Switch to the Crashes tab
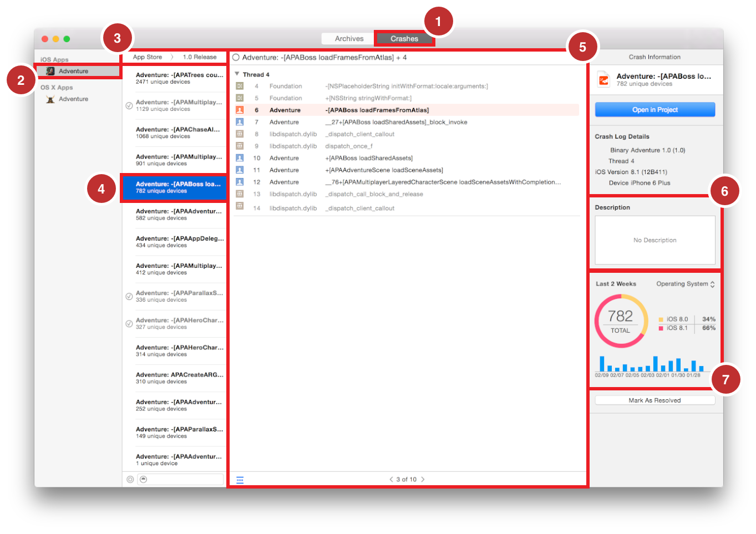The image size is (756, 534). pos(404,39)
